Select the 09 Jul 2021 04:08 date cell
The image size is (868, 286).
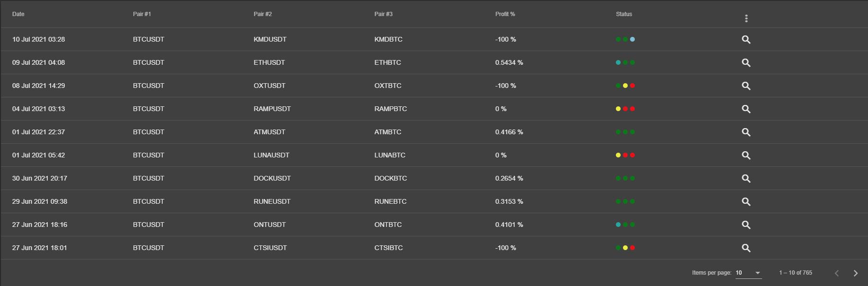click(39, 62)
